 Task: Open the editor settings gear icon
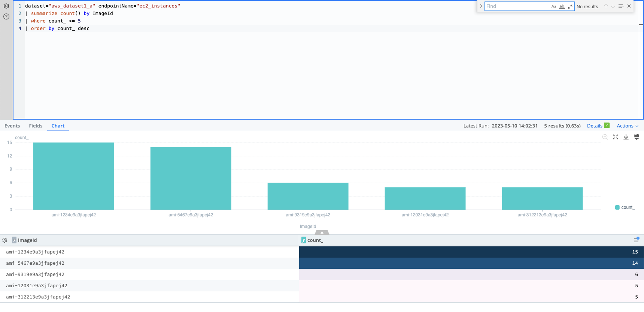(6, 6)
